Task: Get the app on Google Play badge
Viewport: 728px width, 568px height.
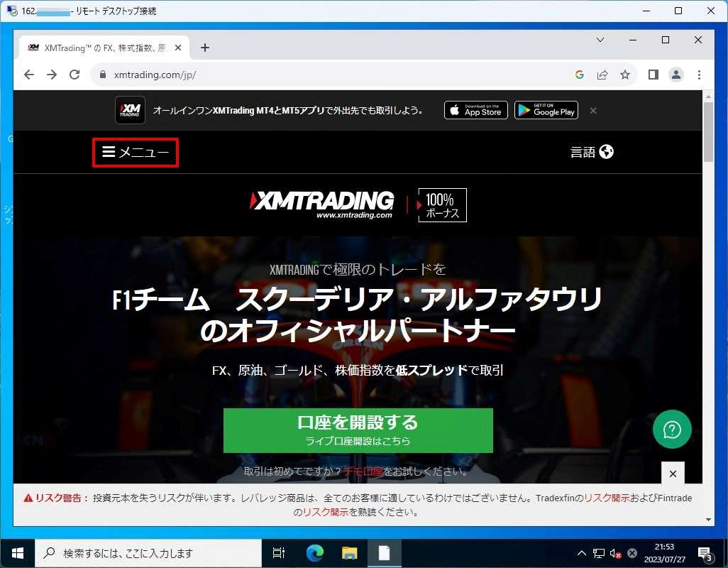Action: [546, 110]
